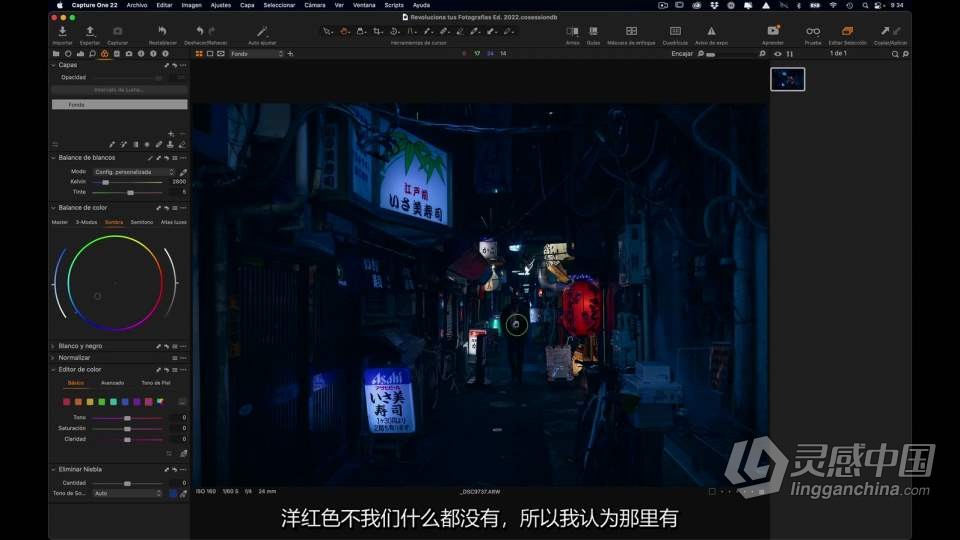The width and height of the screenshot is (960, 540).
Task: Collapse the Balance de blancos panel
Action: (x=53, y=158)
